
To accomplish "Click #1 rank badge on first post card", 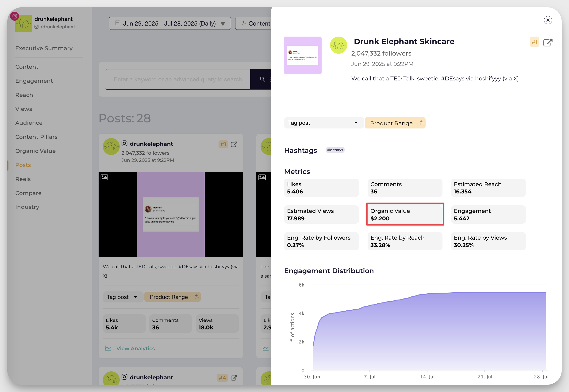I will 223,144.
